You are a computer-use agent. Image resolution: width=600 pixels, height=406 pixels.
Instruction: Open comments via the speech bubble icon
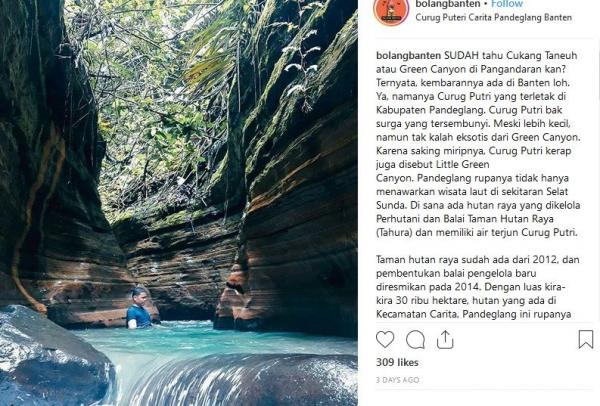tap(415, 340)
